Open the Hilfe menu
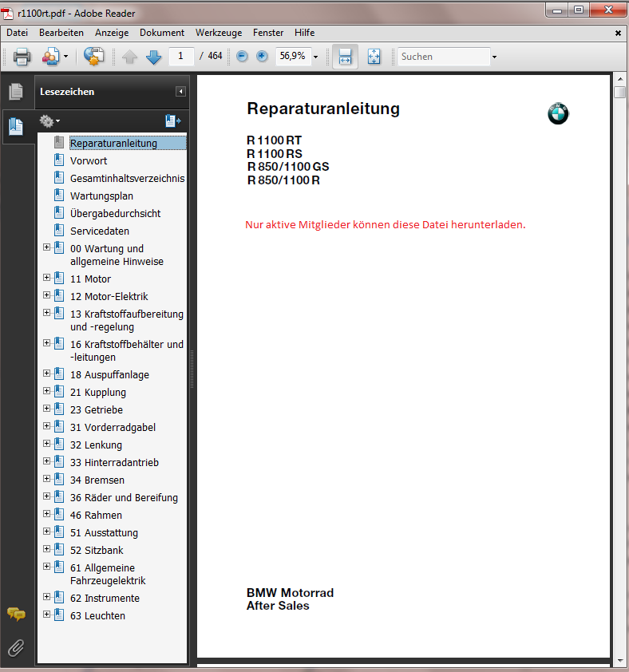Image resolution: width=629 pixels, height=672 pixels. tap(304, 33)
